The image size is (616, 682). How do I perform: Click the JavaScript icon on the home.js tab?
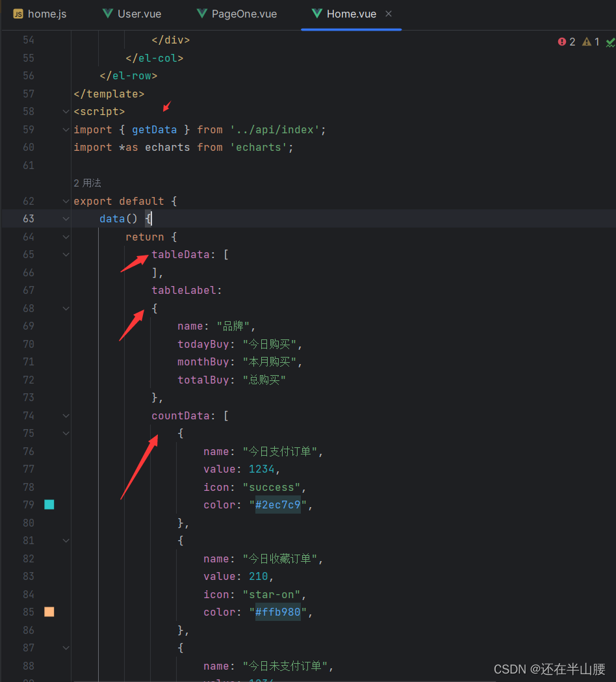pos(18,13)
